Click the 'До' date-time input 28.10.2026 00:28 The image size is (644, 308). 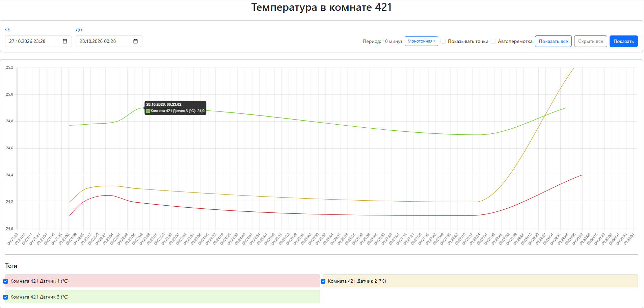[x=109, y=41]
